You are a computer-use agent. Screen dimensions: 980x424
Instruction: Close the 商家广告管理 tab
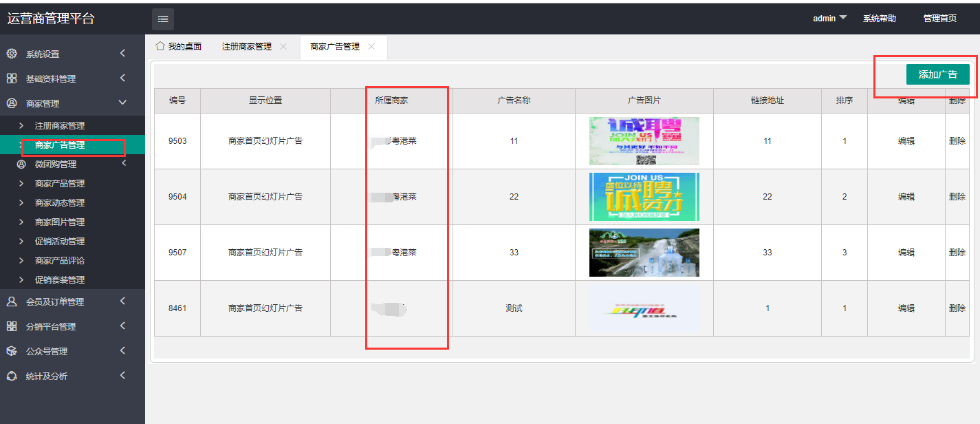point(371,47)
